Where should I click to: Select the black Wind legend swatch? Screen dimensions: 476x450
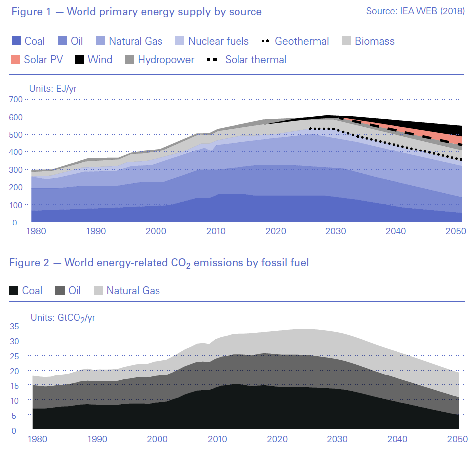[x=79, y=60]
